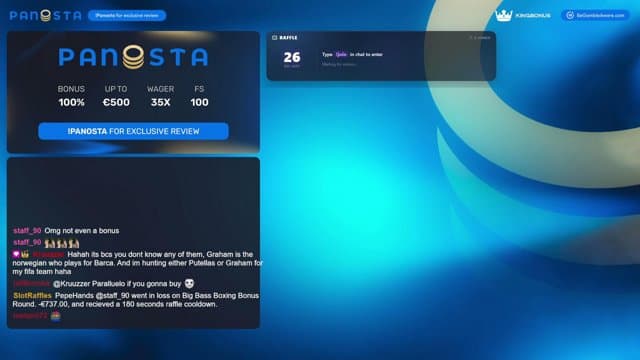Click the emote trio in staff_90's second message
640x360 pixels.
[62, 244]
